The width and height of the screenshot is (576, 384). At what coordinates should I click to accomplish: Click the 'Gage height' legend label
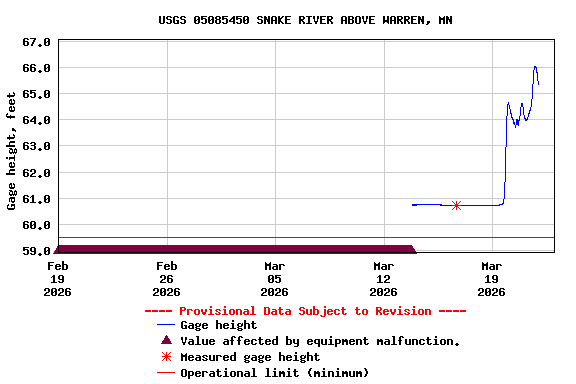[219, 325]
